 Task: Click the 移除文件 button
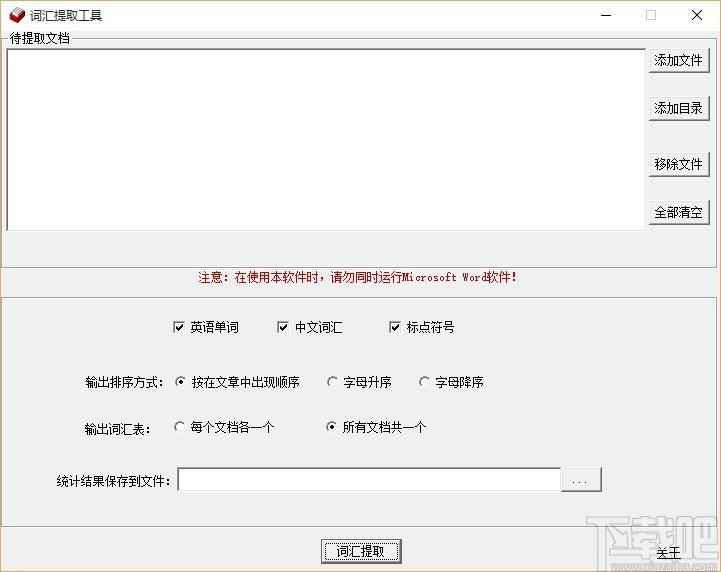pyautogui.click(x=679, y=164)
